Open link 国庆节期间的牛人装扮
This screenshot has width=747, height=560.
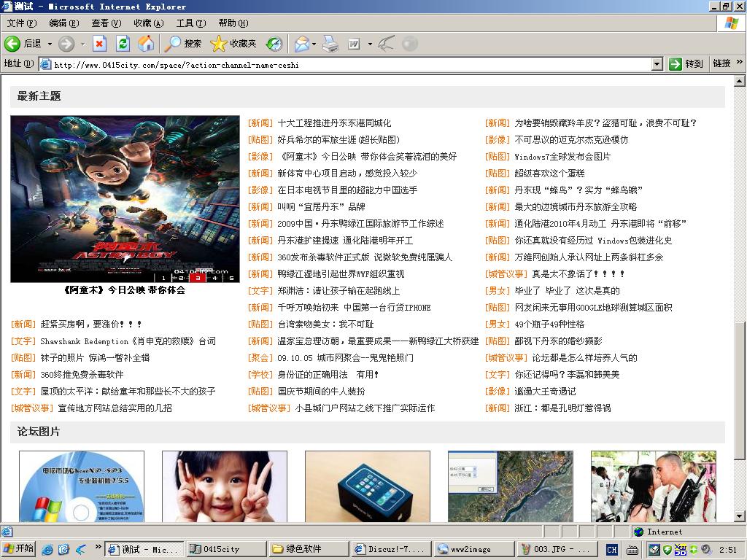point(321,392)
